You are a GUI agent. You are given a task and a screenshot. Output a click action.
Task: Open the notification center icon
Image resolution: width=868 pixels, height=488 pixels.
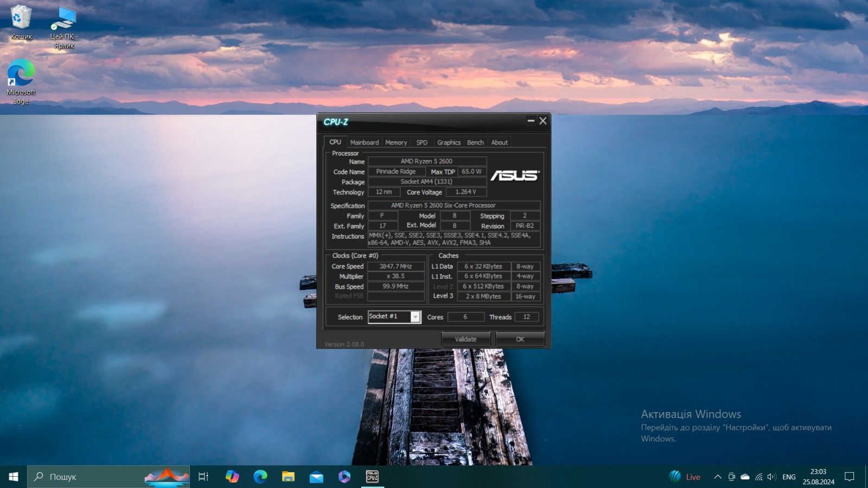click(850, 477)
